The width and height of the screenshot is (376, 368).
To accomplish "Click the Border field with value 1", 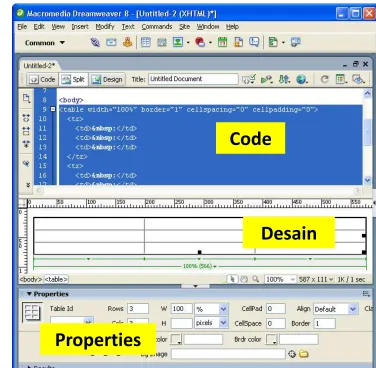I will (x=324, y=323).
